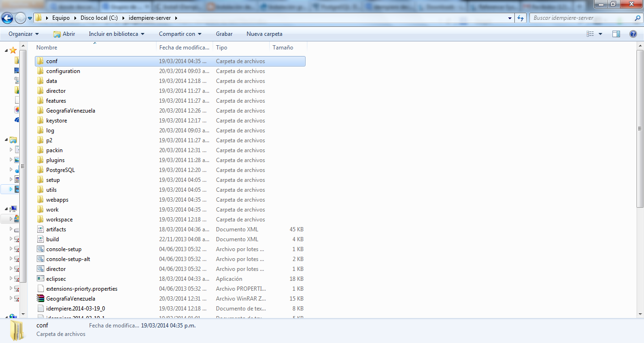The height and width of the screenshot is (343, 644).
Task: Select the plugins folder row
Action: (170, 160)
